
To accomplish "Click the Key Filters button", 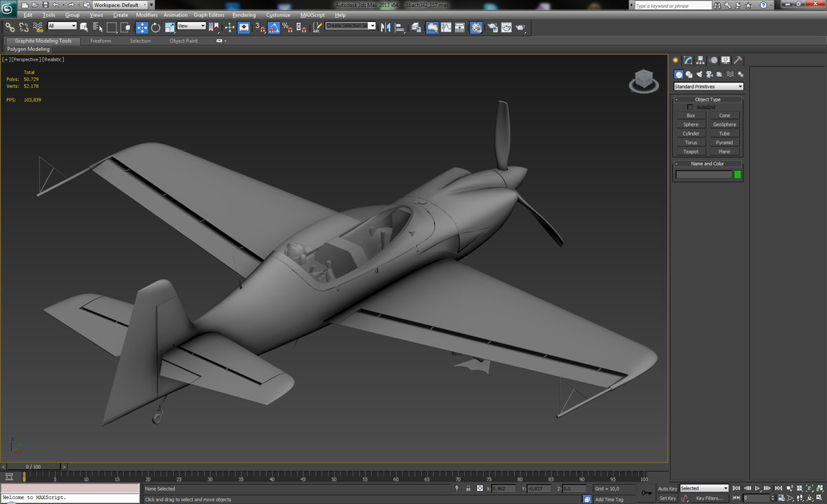I will (x=709, y=498).
